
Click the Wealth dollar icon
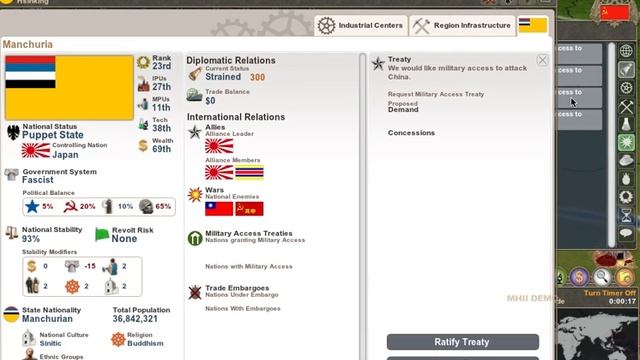(143, 145)
